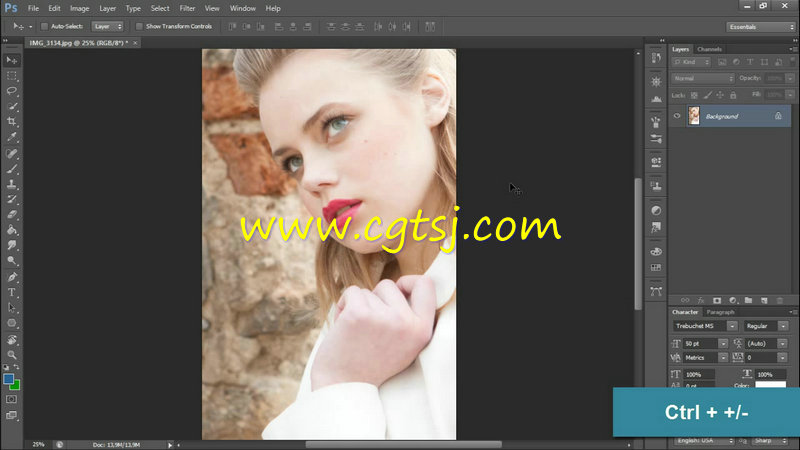Switch to the Paragraph tab
800x450 pixels.
[x=720, y=312]
